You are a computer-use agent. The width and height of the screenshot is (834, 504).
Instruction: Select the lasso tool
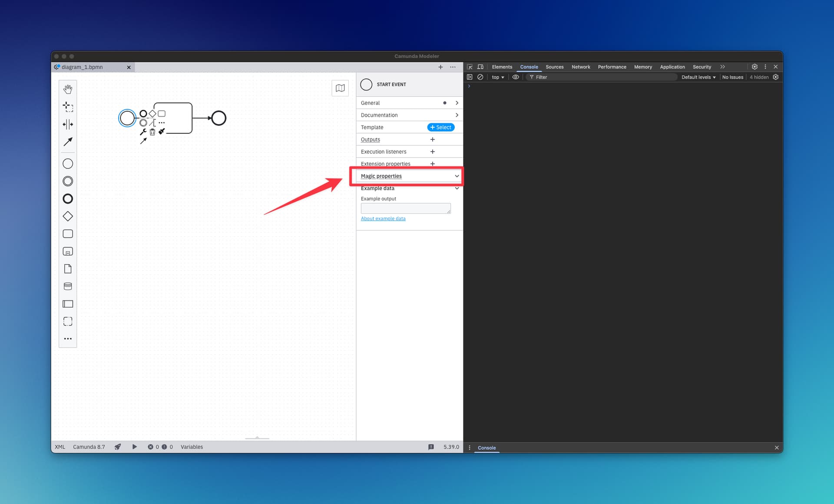(68, 107)
